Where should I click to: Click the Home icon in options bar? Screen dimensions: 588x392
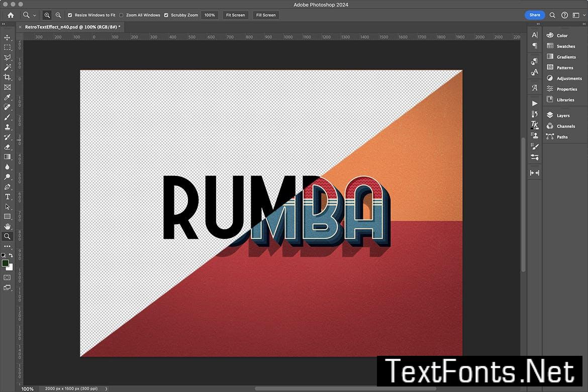pyautogui.click(x=11, y=15)
